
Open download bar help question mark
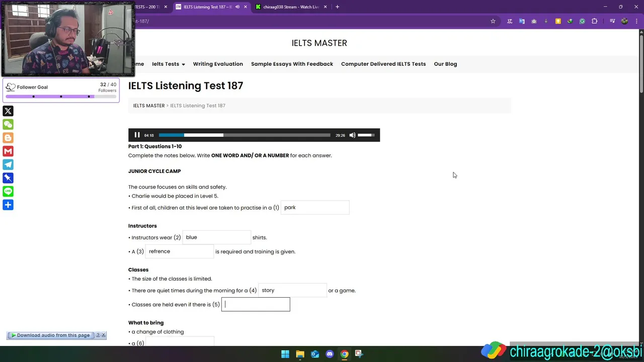click(x=98, y=335)
